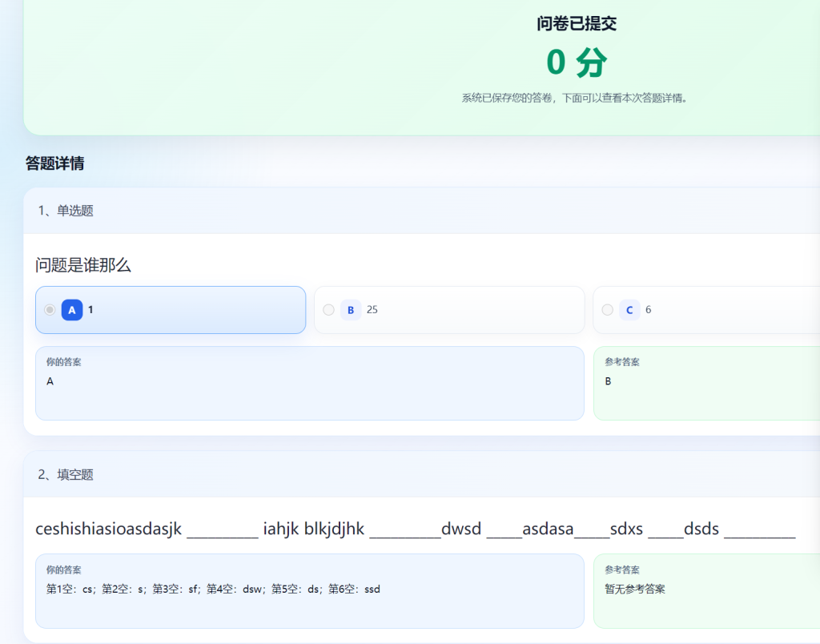
Task: Click the blue A letter badge
Action: tap(72, 310)
